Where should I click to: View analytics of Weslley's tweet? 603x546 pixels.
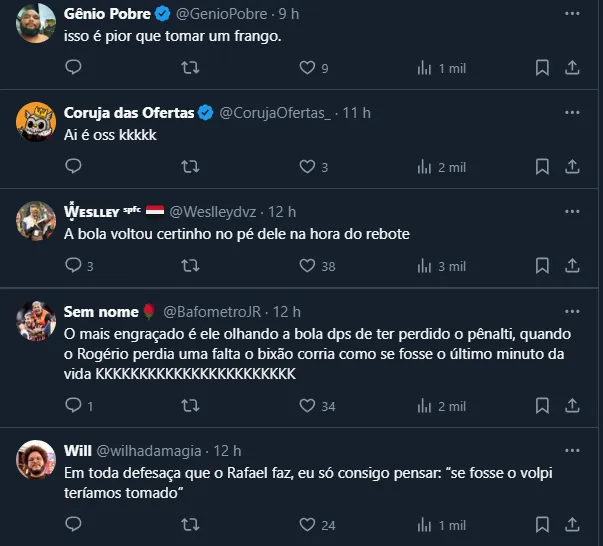coord(425,266)
